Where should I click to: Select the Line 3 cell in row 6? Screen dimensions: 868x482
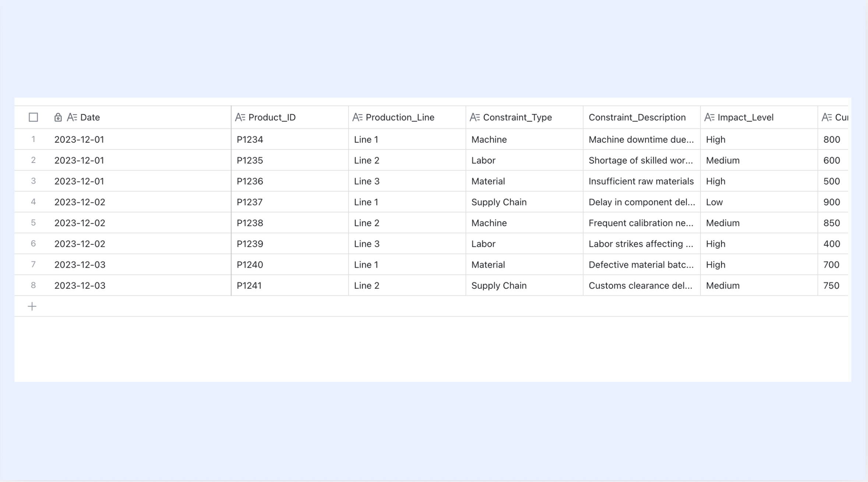click(407, 244)
